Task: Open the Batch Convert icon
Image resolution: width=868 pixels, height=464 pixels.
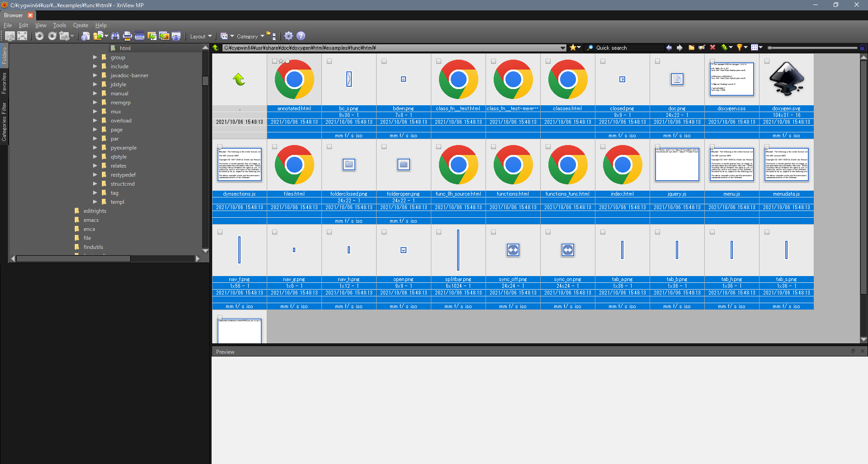Action: click(152, 36)
